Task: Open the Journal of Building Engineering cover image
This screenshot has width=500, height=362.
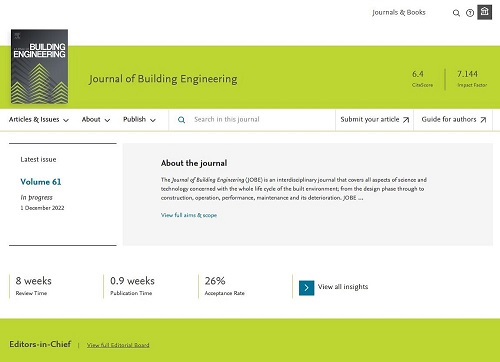Action: [x=39, y=66]
